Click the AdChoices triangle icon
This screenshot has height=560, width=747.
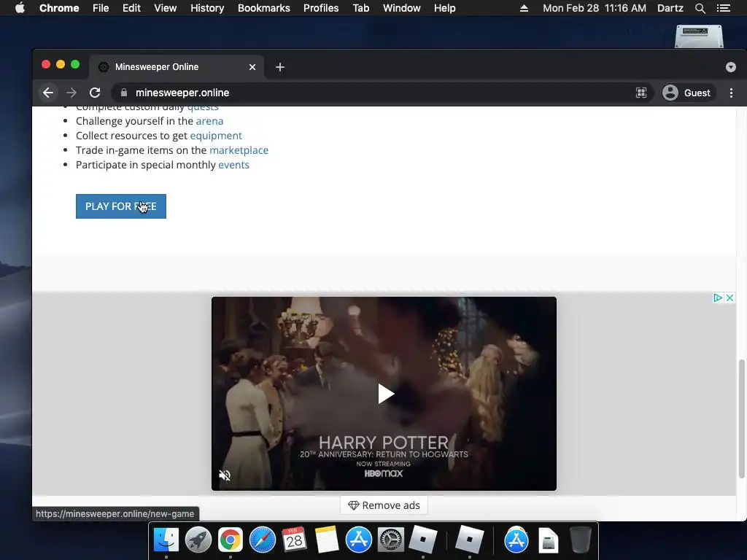tap(718, 298)
